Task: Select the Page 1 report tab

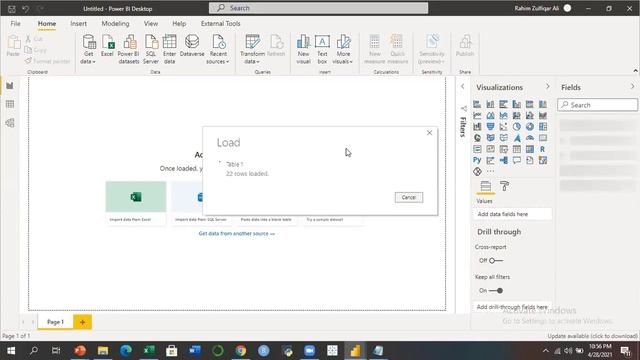Action: click(x=56, y=322)
